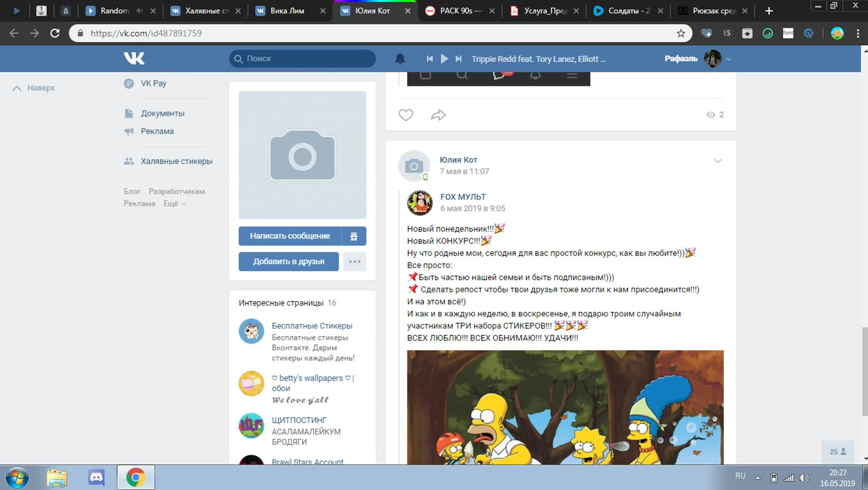Open Реклама in sidebar menu
This screenshot has width=868, height=490.
click(x=157, y=131)
